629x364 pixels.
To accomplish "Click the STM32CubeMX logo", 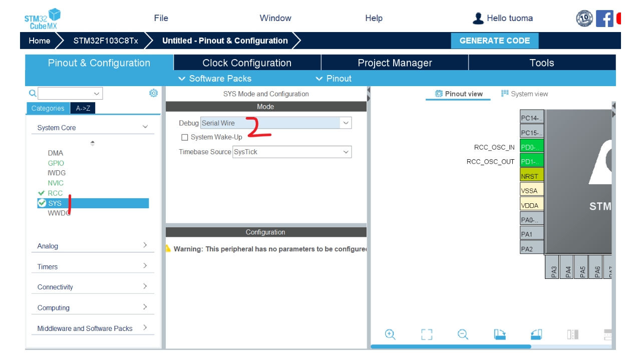I will tap(42, 19).
